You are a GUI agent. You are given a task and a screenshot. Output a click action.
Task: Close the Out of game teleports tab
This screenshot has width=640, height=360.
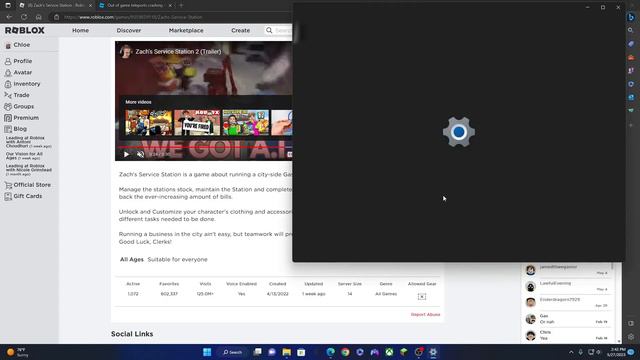[170, 6]
